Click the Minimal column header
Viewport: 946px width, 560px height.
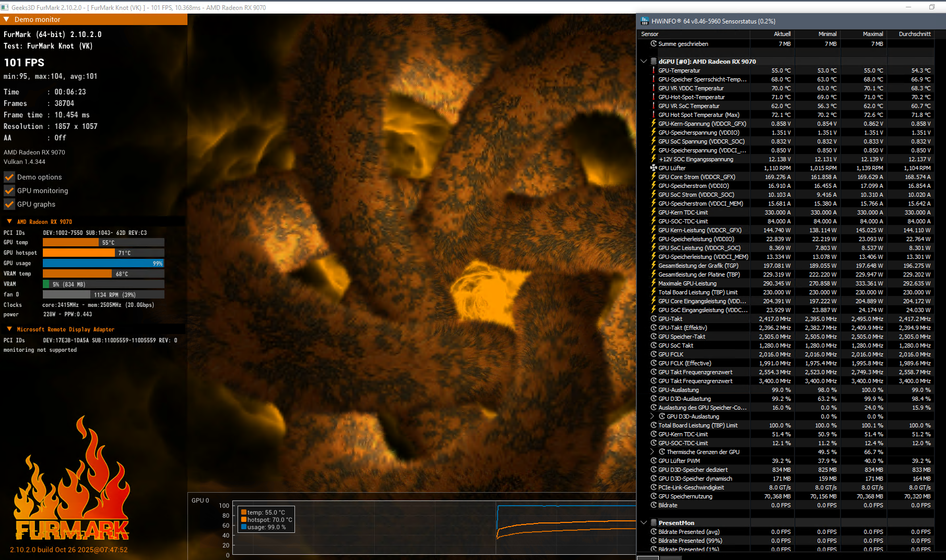click(817, 34)
